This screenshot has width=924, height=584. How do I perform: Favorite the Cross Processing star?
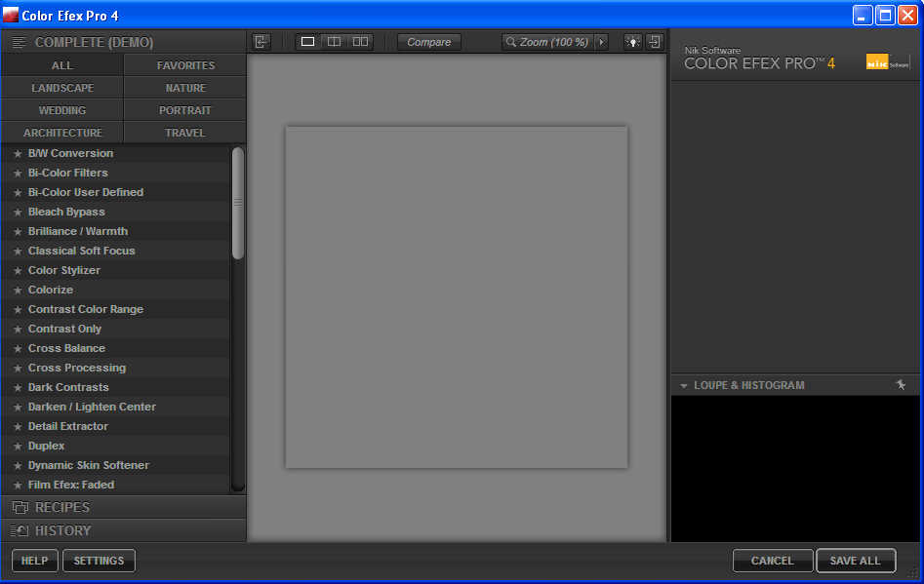(18, 368)
